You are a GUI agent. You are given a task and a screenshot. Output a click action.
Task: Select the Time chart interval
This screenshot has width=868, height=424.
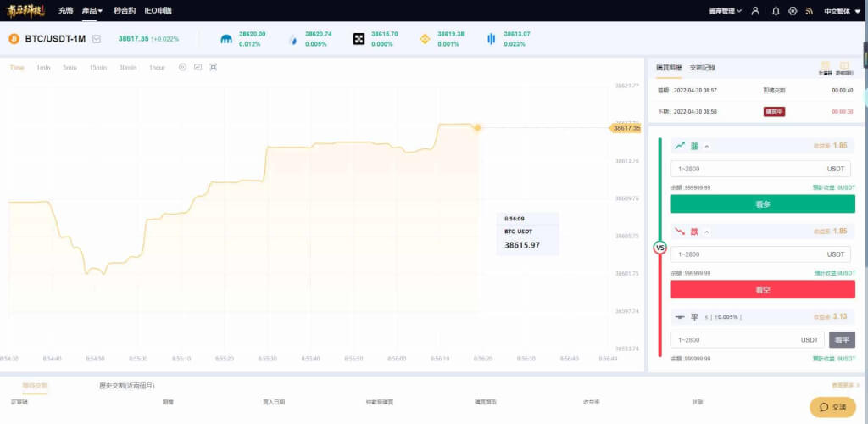[17, 68]
